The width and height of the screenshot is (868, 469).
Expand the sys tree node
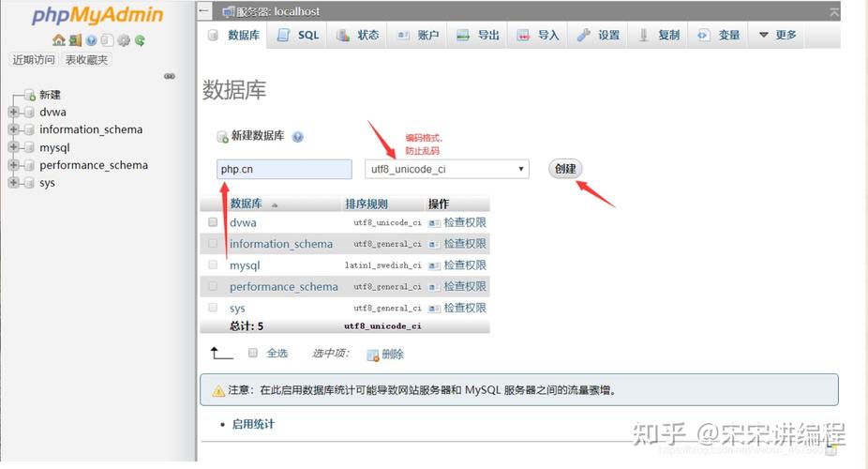(13, 183)
